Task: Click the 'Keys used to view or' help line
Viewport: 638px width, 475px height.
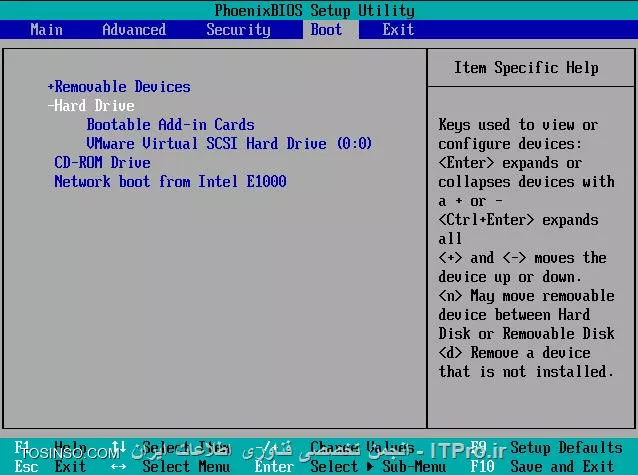Action: (518, 125)
